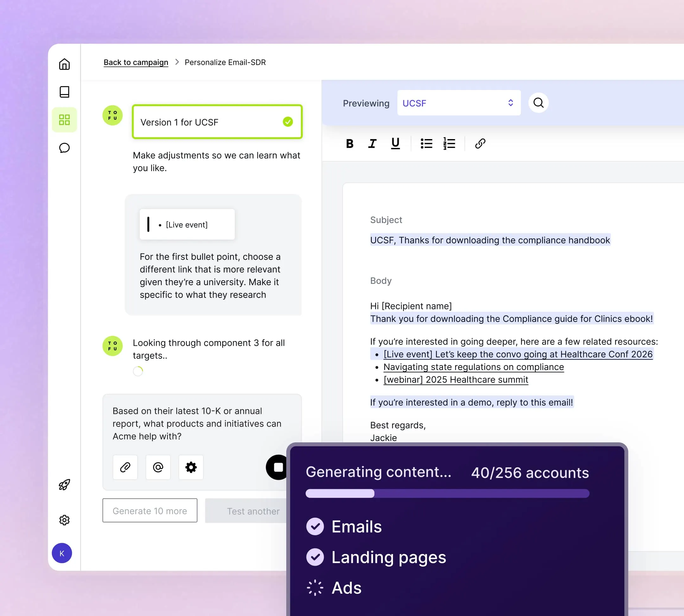Screen dimensions: 684x616
Task: Select the grid dashboard sidebar icon
Action: click(x=64, y=120)
